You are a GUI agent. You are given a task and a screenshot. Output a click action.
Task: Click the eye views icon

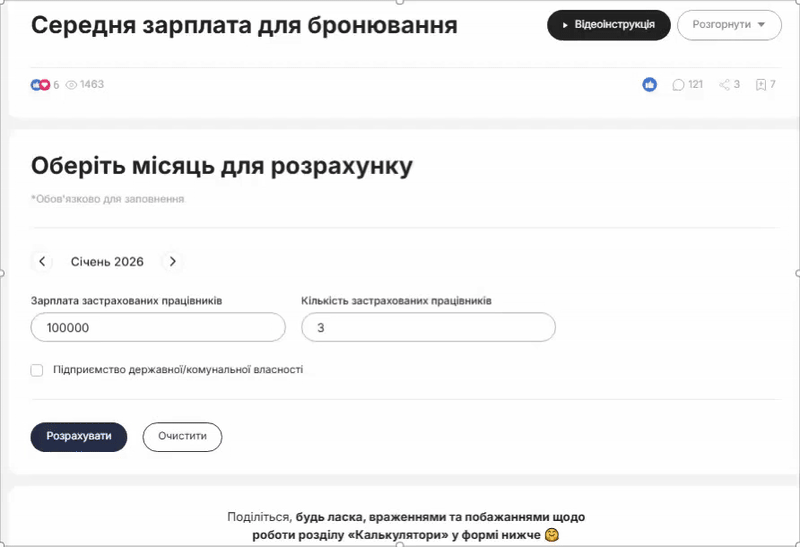click(71, 85)
